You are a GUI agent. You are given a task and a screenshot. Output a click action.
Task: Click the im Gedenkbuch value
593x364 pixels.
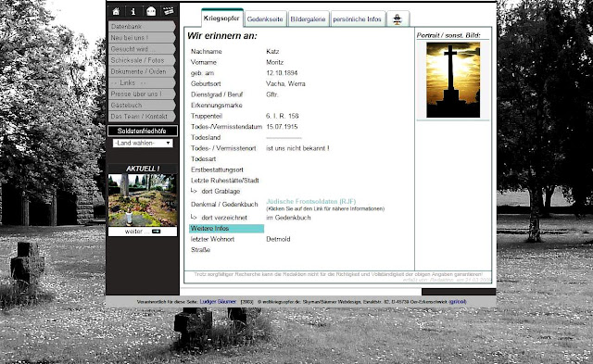tap(288, 218)
